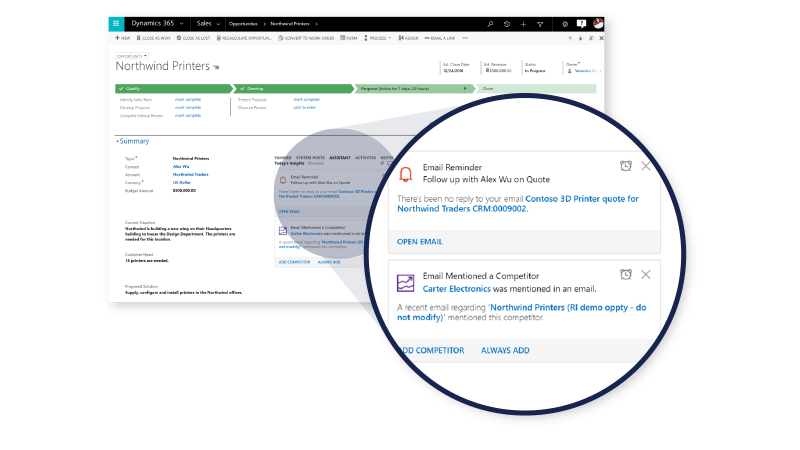Viewport: 800px width, 450px height.
Task: Select the Develop process stage
Action: tap(295, 89)
